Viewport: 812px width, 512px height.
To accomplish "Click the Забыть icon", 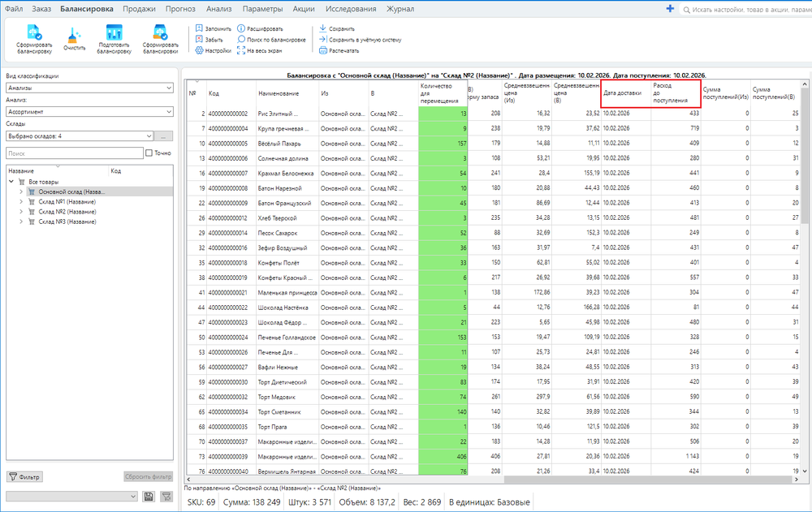I will tap(199, 39).
